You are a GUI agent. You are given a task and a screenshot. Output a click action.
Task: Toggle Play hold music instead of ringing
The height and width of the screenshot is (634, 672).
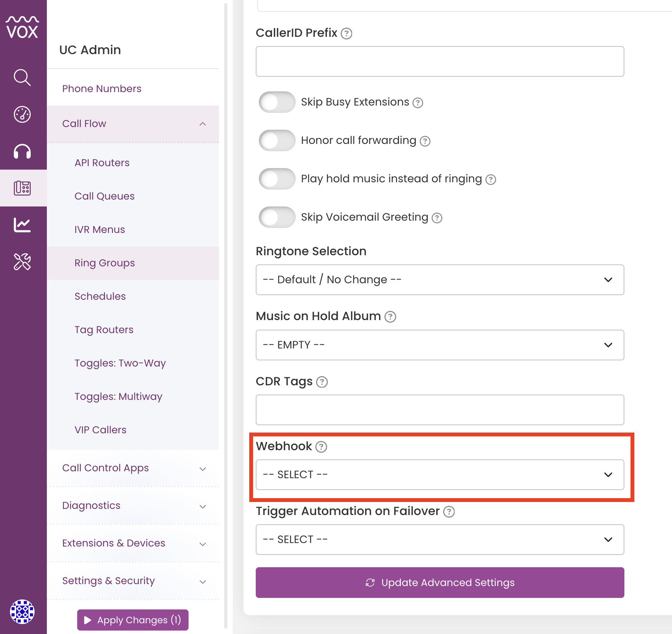(x=277, y=179)
